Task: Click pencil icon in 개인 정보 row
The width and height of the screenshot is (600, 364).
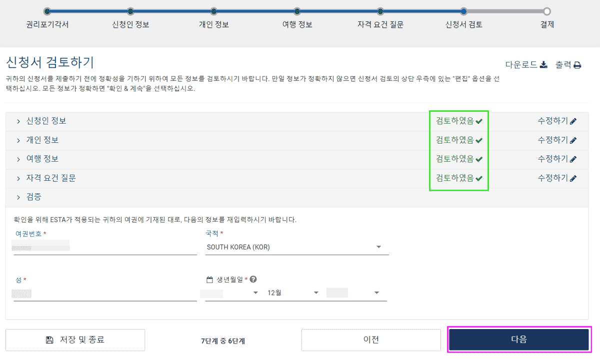Action: (x=573, y=140)
